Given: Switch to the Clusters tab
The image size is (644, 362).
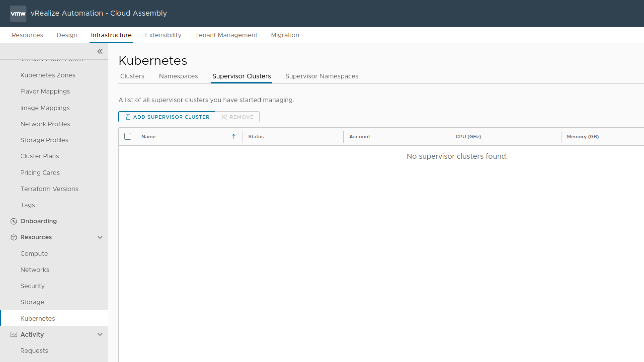Looking at the screenshot, I should [x=132, y=76].
